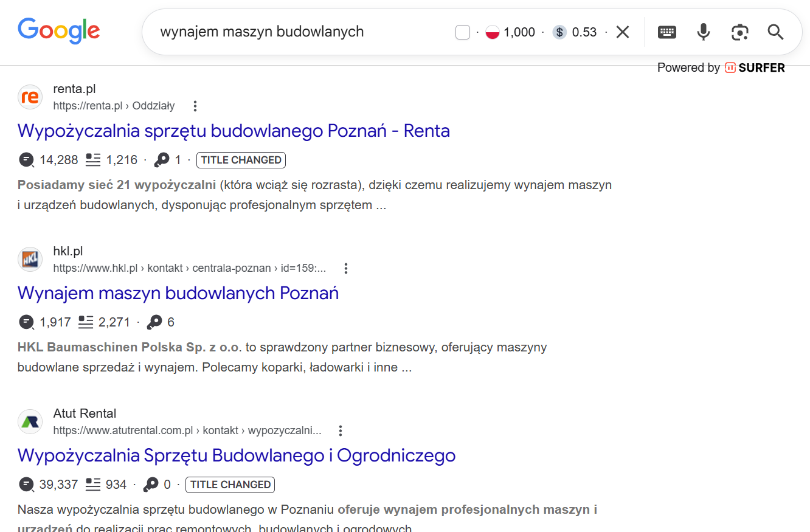Click the renta.pl favicon
Screen dimensions: 810x532
[30, 97]
